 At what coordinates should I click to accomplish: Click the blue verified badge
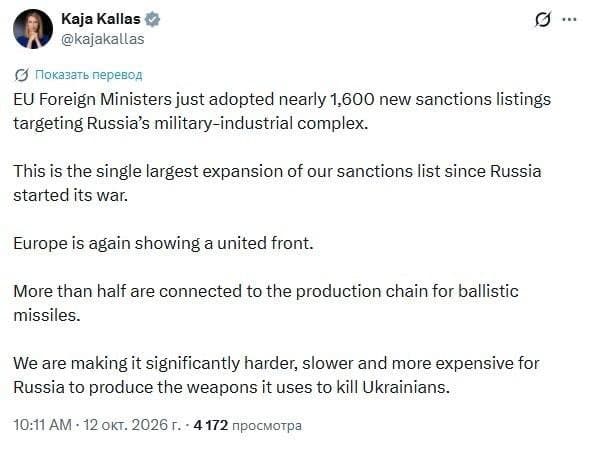(152, 19)
